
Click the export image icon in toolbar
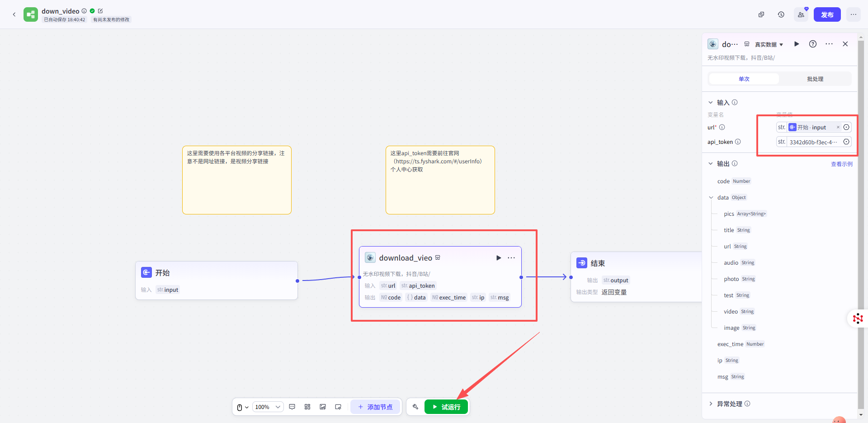point(323,407)
